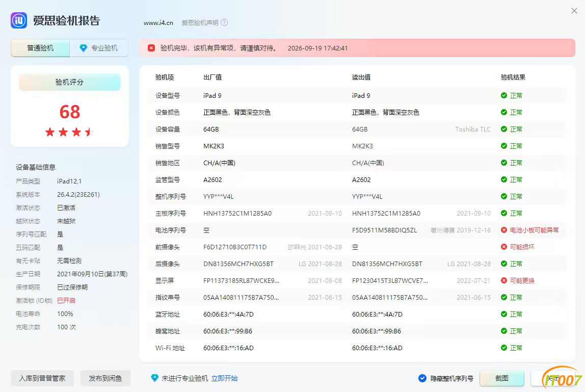Viewport: 585px width, 392px height.
Task: Click the red cross icon in 电池序列号 row
Action: (x=503, y=230)
